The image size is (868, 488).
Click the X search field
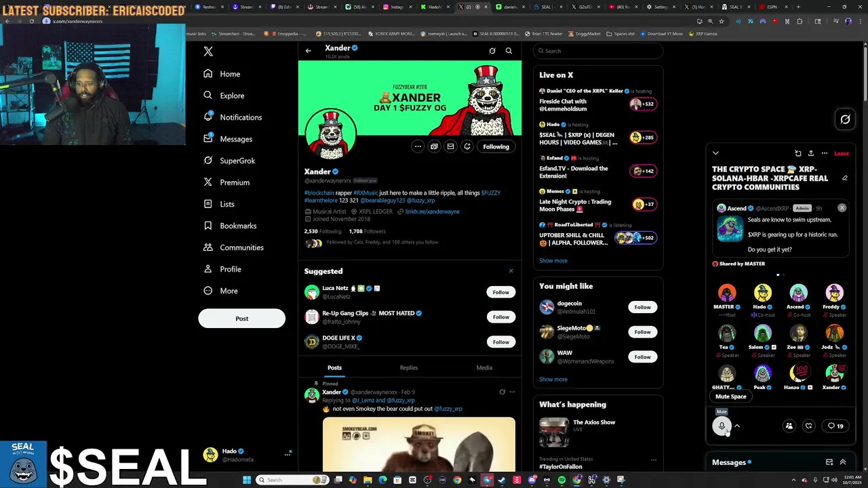click(598, 51)
